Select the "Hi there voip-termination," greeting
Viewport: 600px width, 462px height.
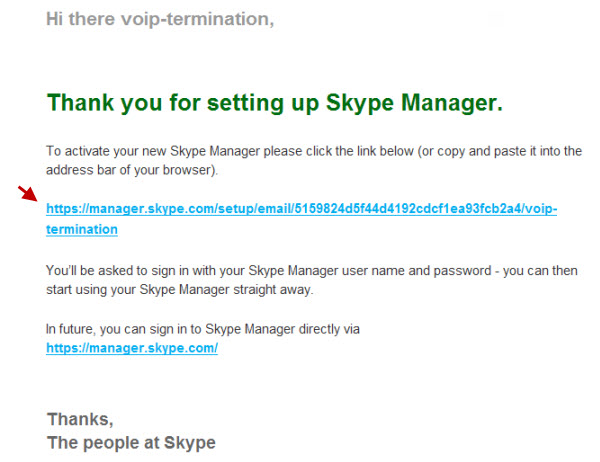point(160,19)
